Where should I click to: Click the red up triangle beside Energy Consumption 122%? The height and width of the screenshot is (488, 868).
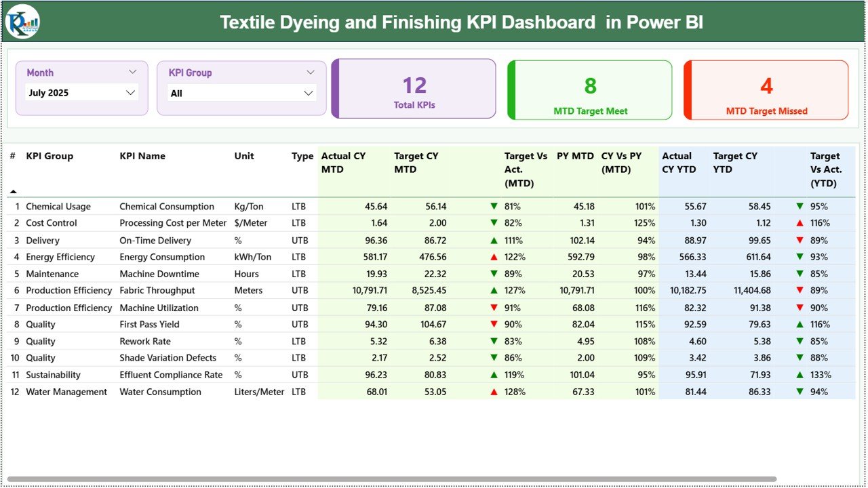coord(494,257)
